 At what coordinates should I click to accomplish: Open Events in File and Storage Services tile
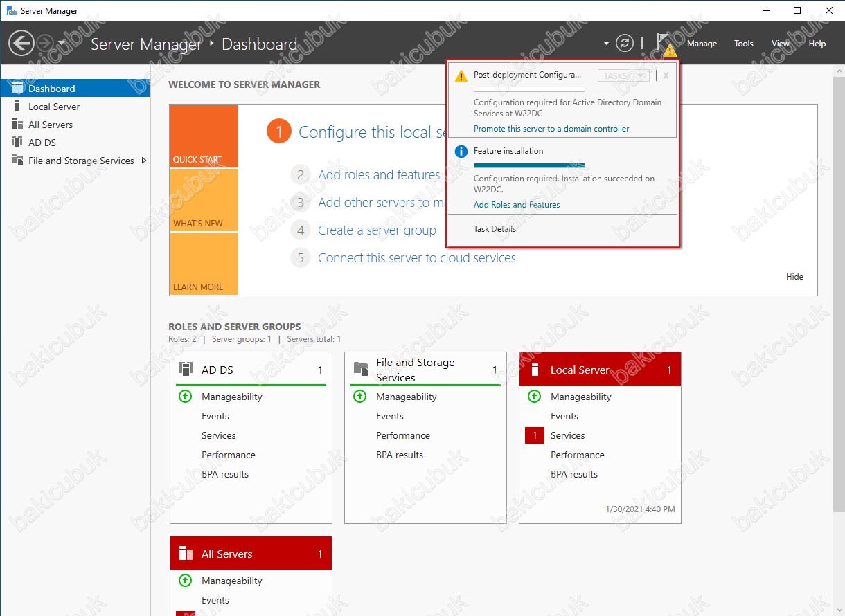tap(390, 416)
